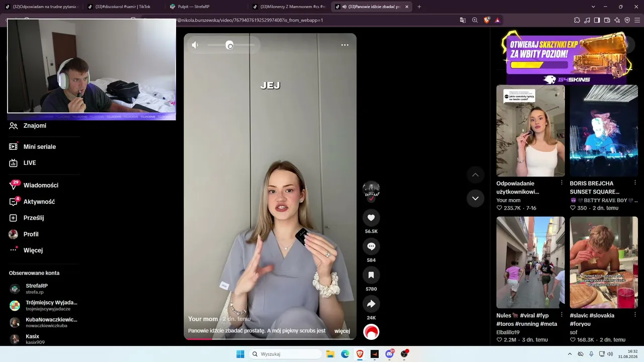Open the video's comments (584)
Image resolution: width=644 pixels, height=362 pixels.
(x=371, y=246)
